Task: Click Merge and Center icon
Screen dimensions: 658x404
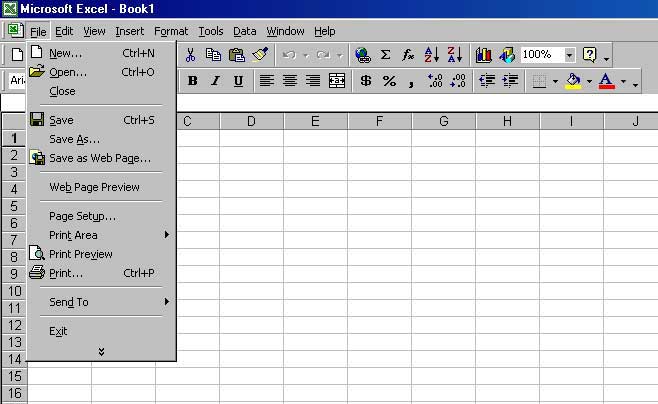Action: tap(337, 80)
